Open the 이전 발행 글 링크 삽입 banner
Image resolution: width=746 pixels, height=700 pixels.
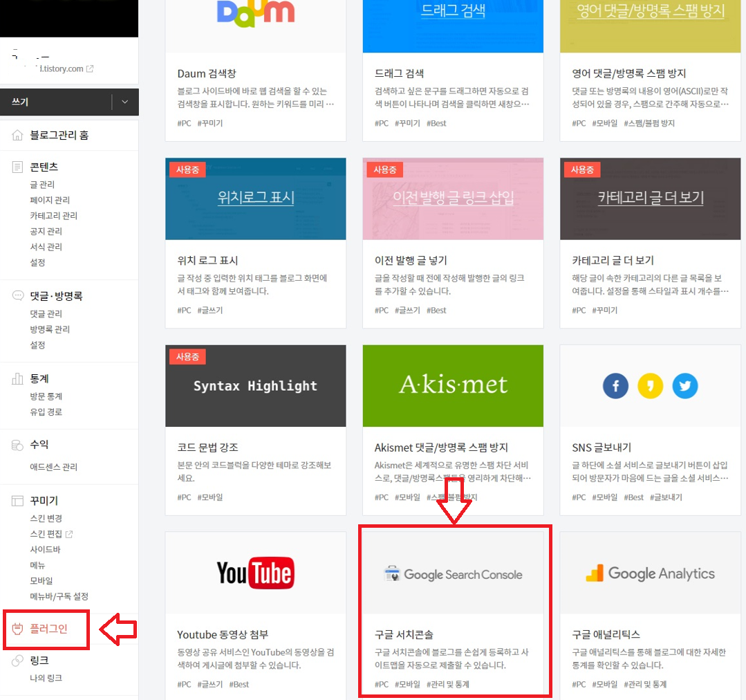(453, 199)
